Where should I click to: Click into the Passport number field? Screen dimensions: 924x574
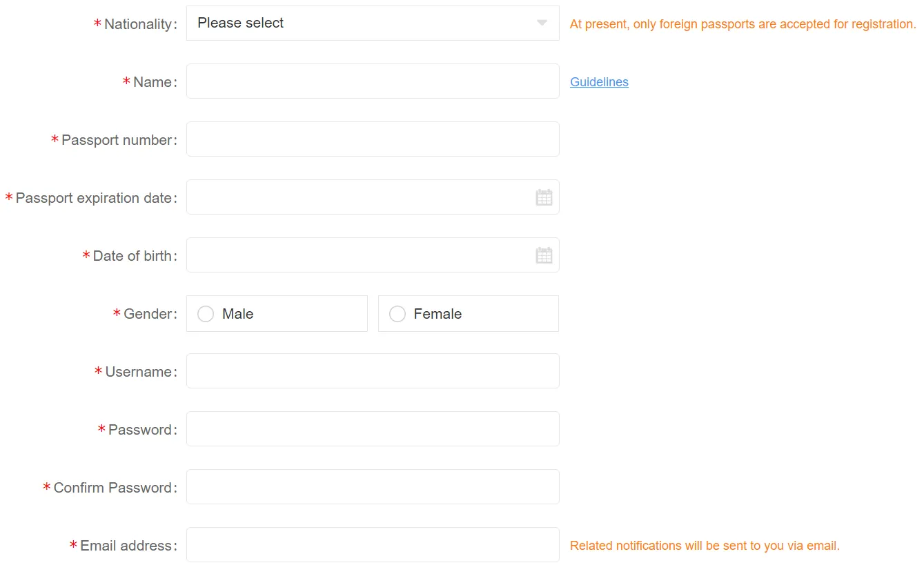[373, 139]
